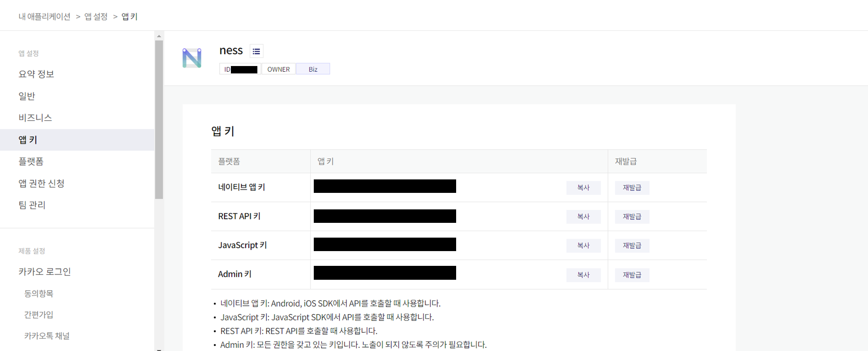
Task: Open 카카오톡 채널 sub-item
Action: coord(47,336)
